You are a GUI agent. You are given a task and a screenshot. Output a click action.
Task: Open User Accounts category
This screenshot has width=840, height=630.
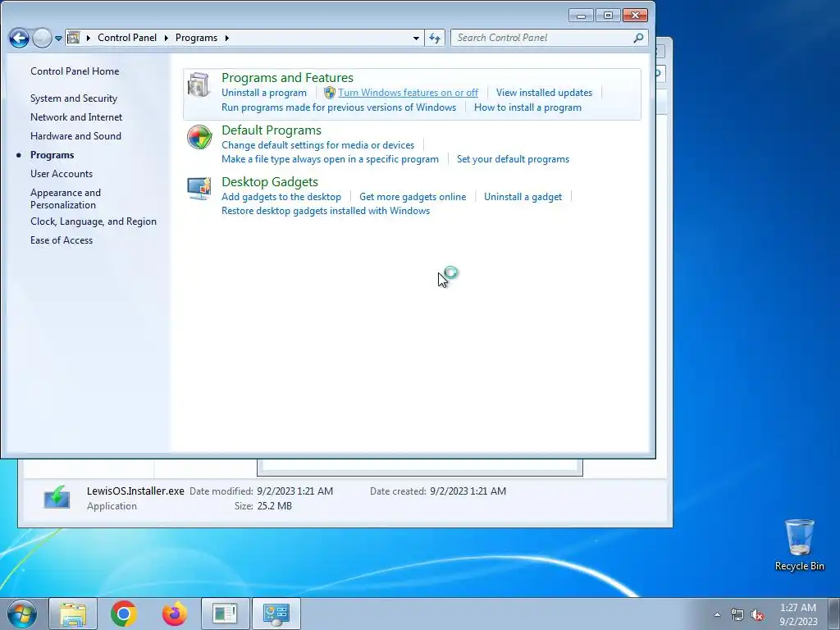pos(61,174)
